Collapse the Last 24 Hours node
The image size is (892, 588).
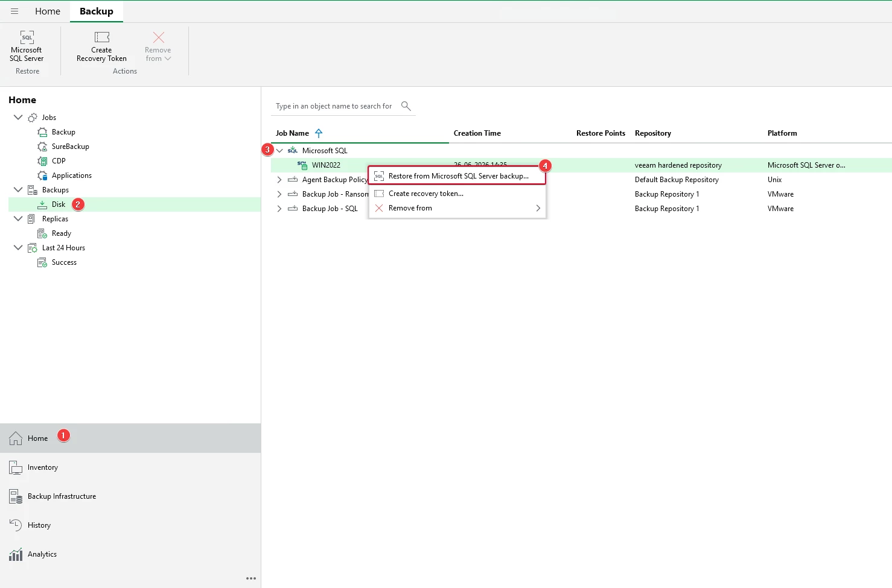pos(18,247)
